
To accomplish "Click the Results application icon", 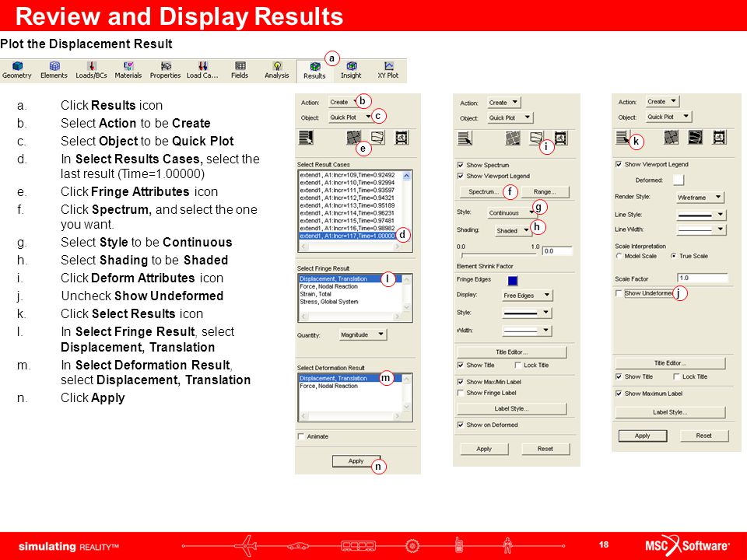I will click(x=314, y=71).
